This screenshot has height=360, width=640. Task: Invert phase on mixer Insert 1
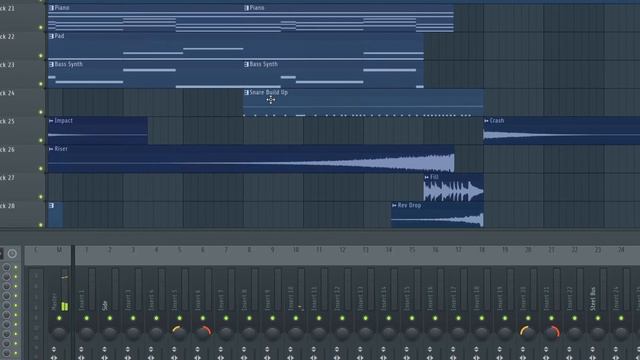point(81,349)
